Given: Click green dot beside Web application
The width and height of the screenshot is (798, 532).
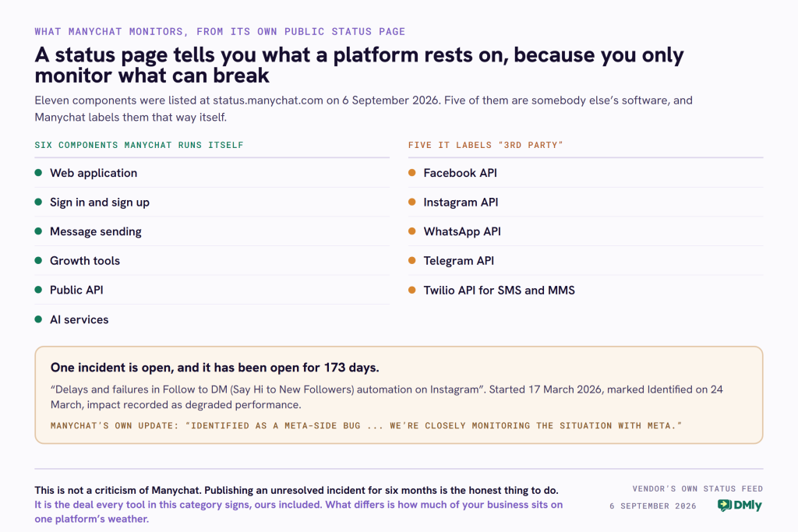Looking at the screenshot, I should coord(38,173).
